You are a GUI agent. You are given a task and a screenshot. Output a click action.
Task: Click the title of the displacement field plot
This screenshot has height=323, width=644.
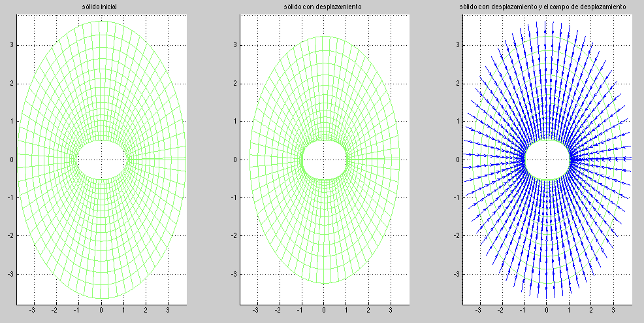(547, 7)
